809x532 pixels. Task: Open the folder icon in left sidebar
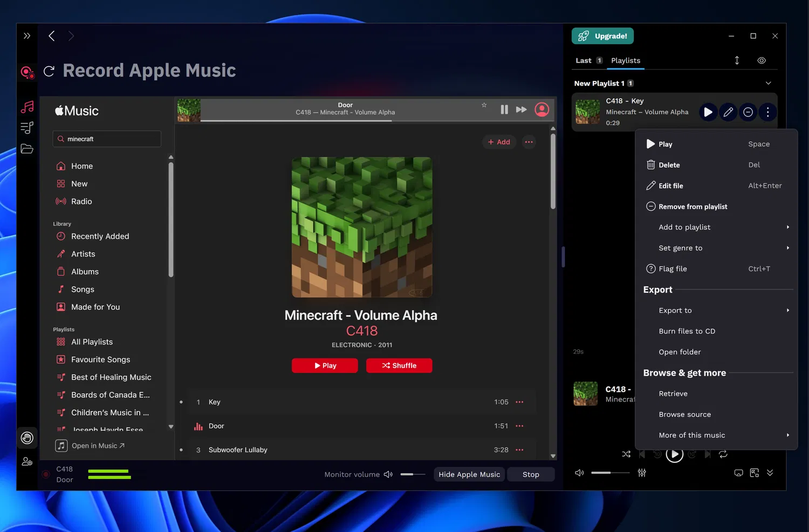click(x=27, y=149)
